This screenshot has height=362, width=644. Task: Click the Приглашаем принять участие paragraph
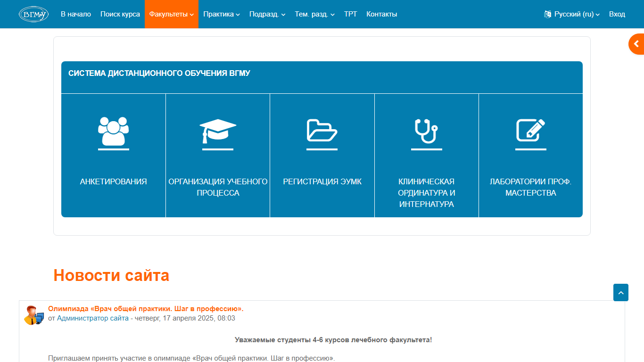click(x=191, y=358)
